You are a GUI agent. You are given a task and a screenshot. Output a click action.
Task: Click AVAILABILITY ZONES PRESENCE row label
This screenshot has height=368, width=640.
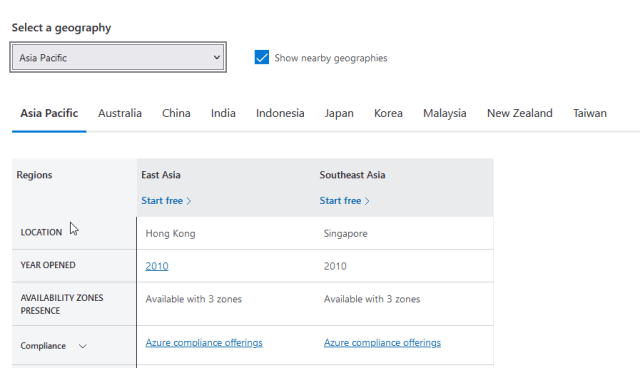tap(62, 304)
